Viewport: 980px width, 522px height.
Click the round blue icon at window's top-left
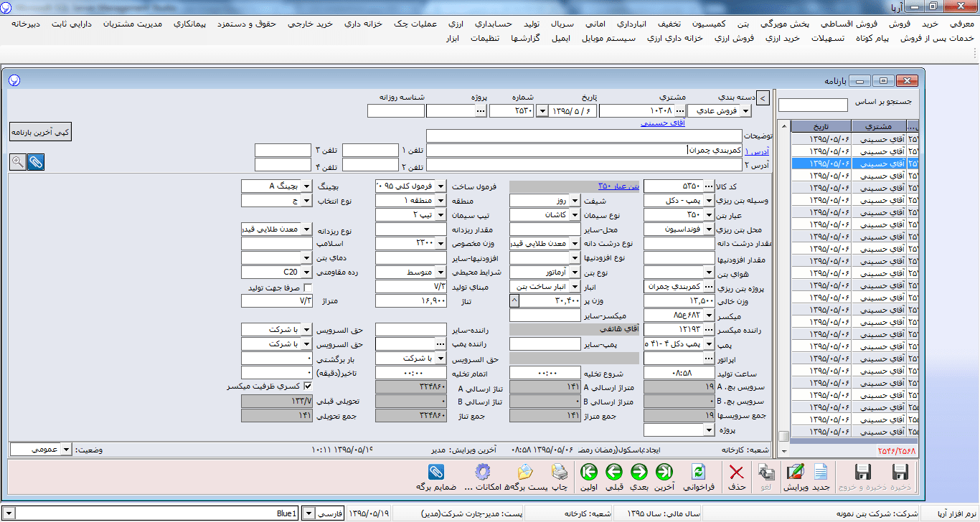pos(14,81)
